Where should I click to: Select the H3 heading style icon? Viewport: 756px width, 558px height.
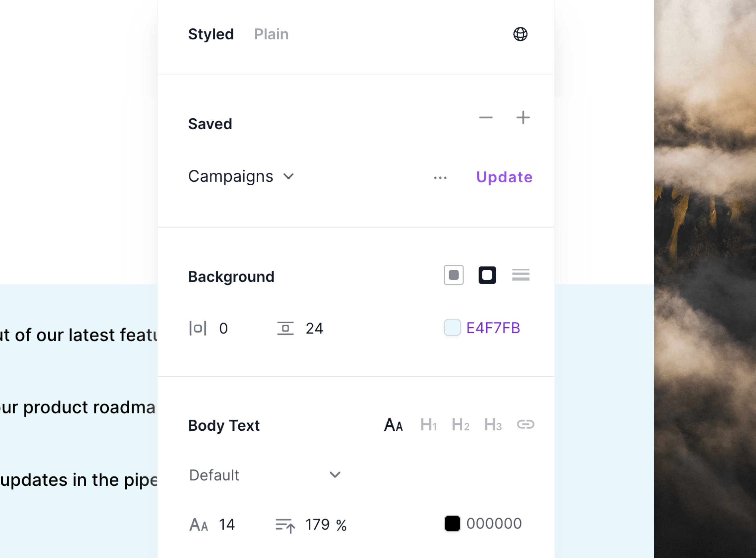[493, 425]
